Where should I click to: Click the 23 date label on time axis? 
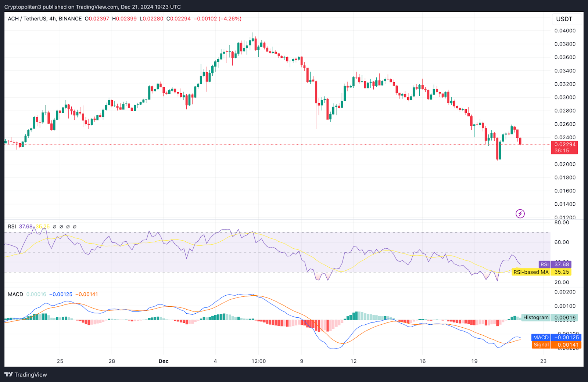544,361
